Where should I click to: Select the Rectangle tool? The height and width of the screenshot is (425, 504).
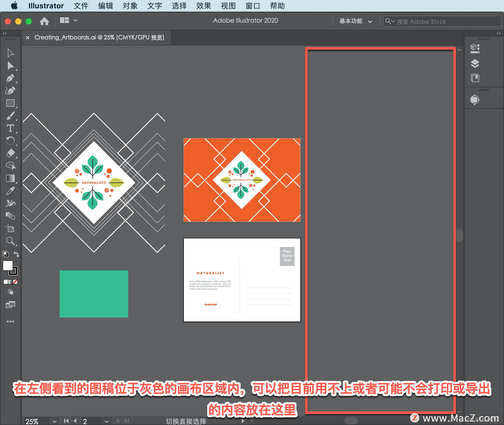point(10,103)
